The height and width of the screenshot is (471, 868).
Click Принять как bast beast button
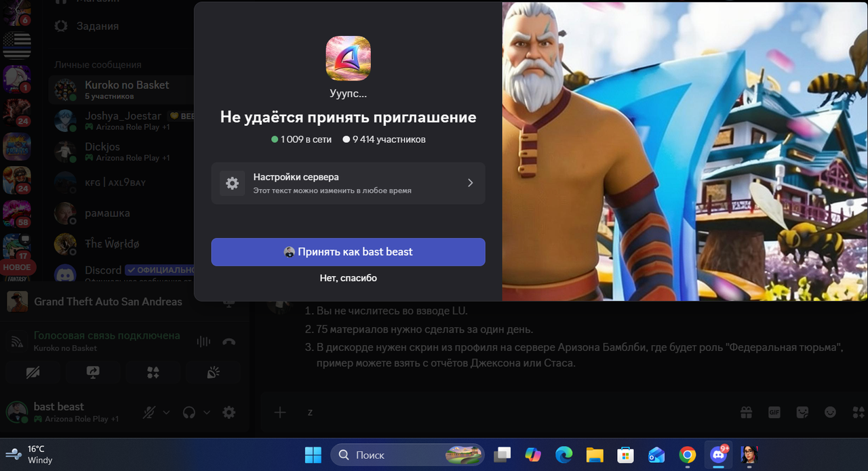348,251
